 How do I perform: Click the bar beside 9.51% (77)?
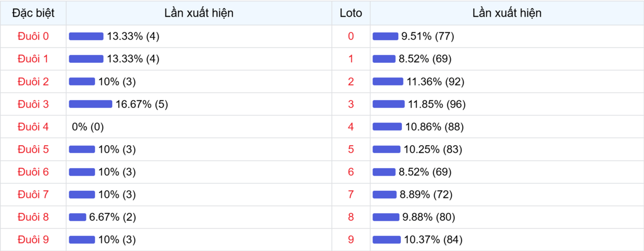tap(385, 37)
